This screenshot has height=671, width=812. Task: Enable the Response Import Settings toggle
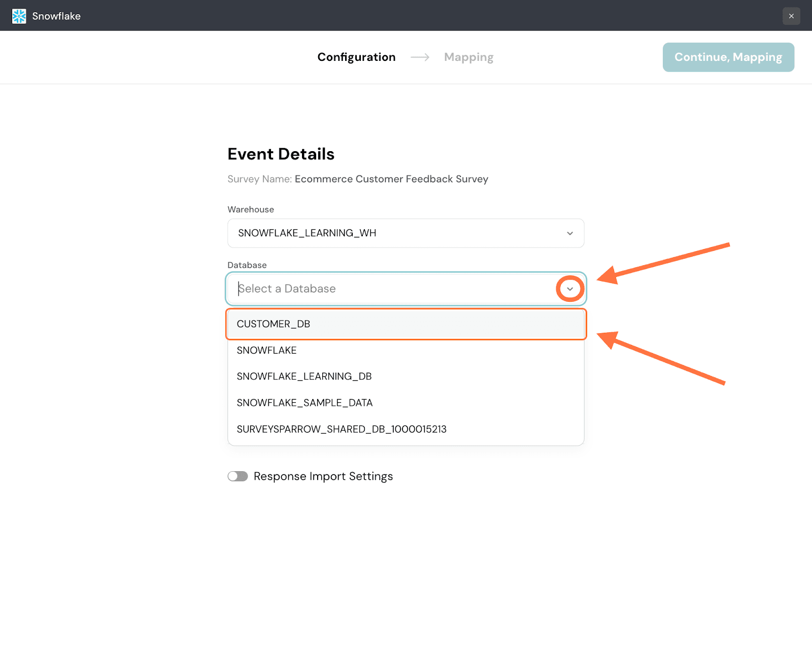pos(238,476)
